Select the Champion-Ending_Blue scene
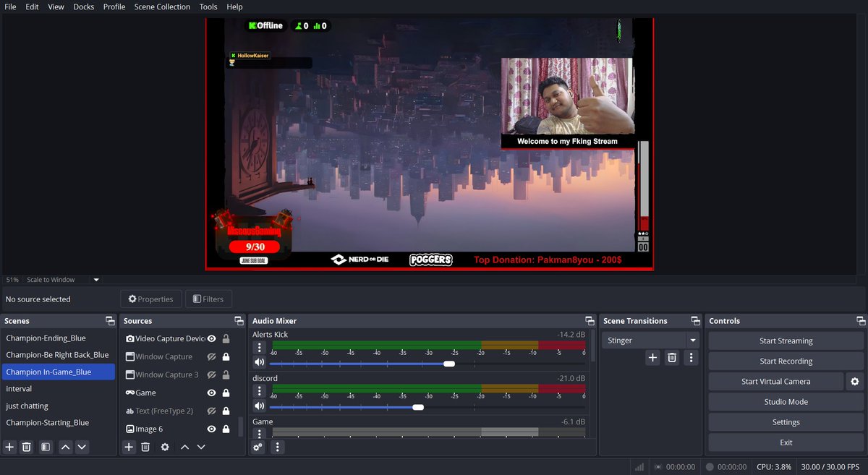868x475 pixels. [x=59, y=338]
